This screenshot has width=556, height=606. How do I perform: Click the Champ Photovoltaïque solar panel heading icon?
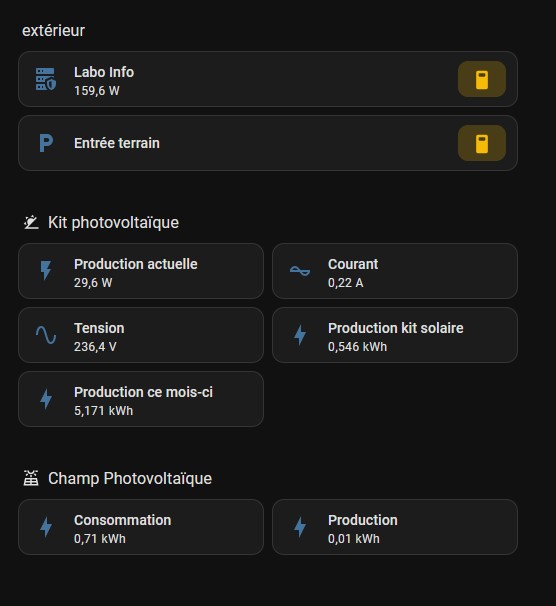[x=31, y=478]
